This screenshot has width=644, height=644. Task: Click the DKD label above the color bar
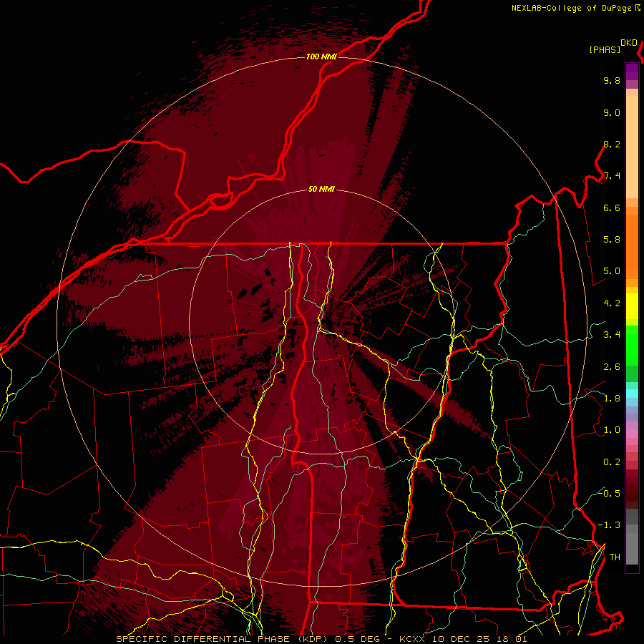pyautogui.click(x=629, y=43)
